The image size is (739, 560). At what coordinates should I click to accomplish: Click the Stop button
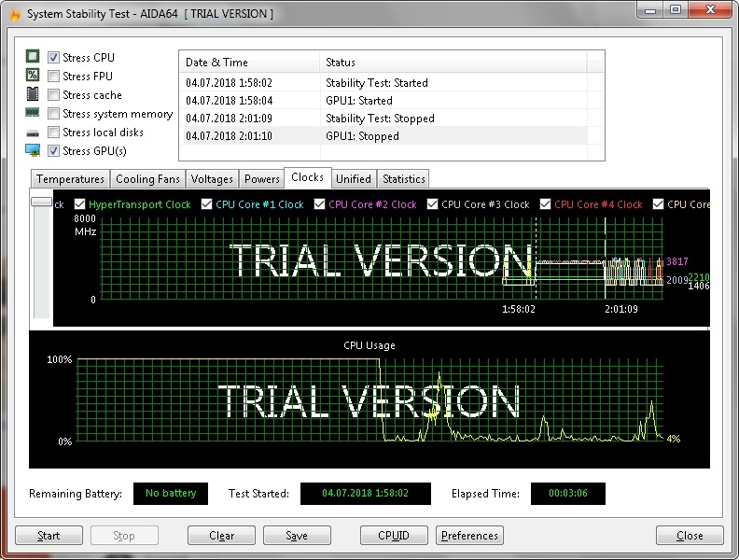tap(124, 536)
